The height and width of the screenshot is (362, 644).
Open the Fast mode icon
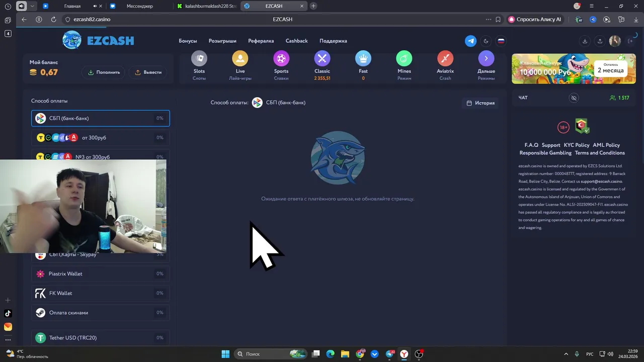363,58
